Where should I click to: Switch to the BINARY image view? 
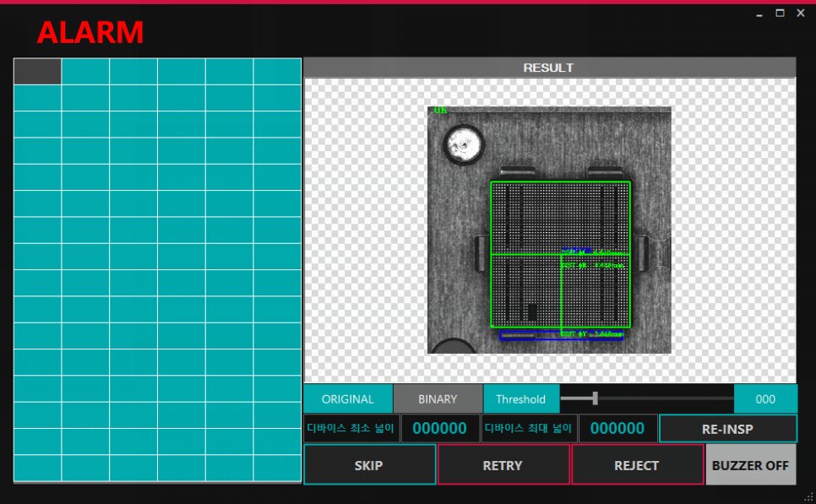pyautogui.click(x=438, y=399)
